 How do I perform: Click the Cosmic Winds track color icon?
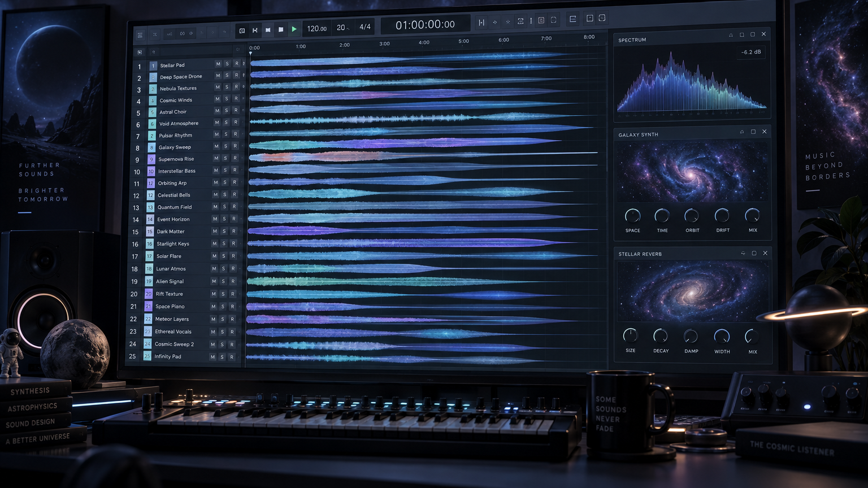click(153, 101)
